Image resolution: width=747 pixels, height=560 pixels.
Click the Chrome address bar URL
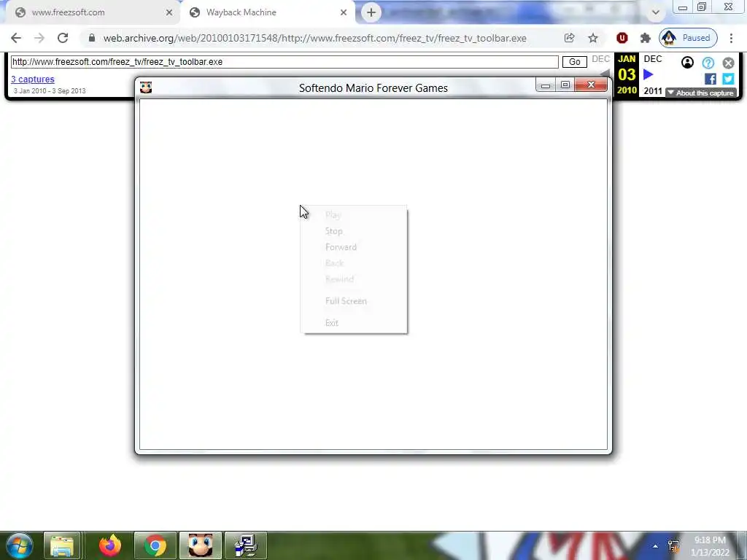click(x=315, y=38)
